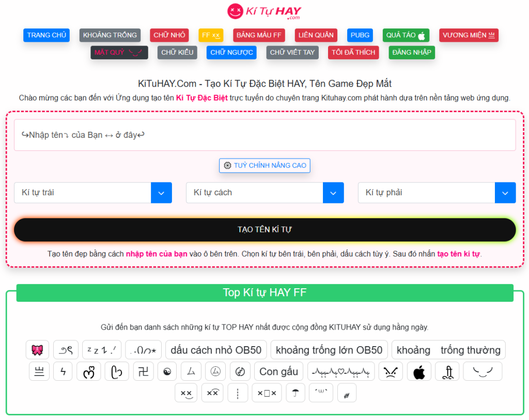
Task: Choose the umbrella symbol
Action: click(x=295, y=393)
